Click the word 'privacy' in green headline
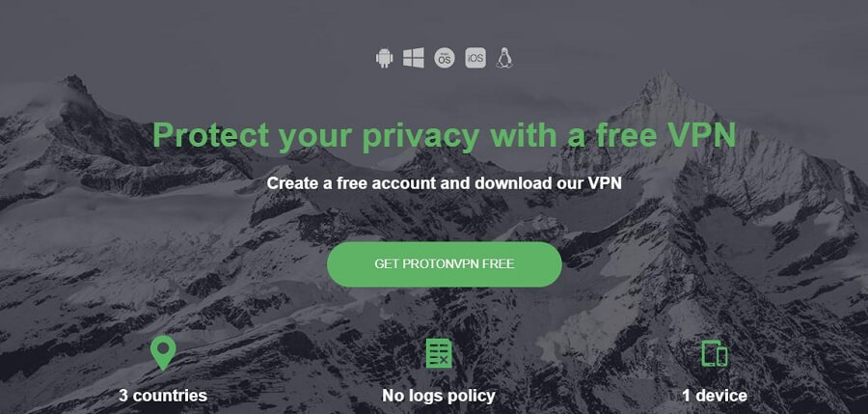Viewport: 868px width, 414px height. click(420, 136)
